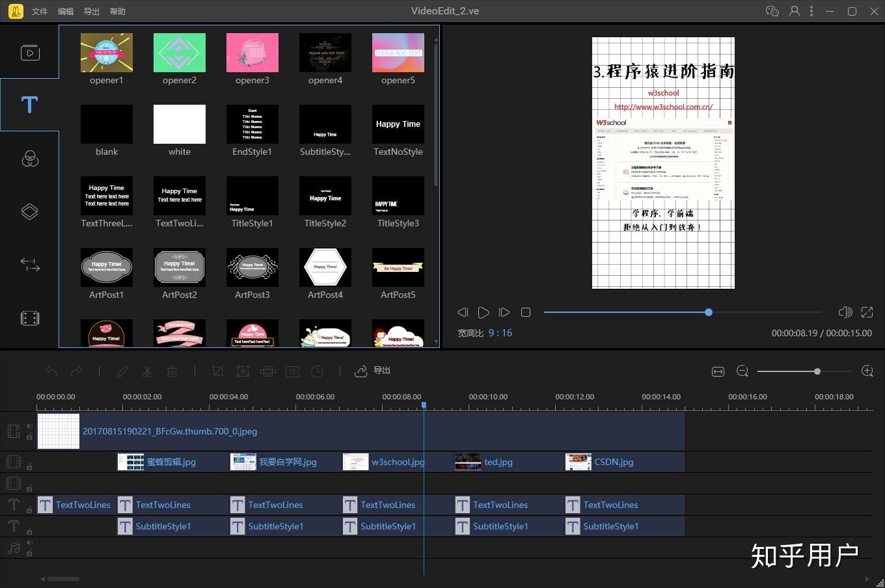885x588 pixels.
Task: Click the undo arrow icon
Action: click(x=51, y=371)
